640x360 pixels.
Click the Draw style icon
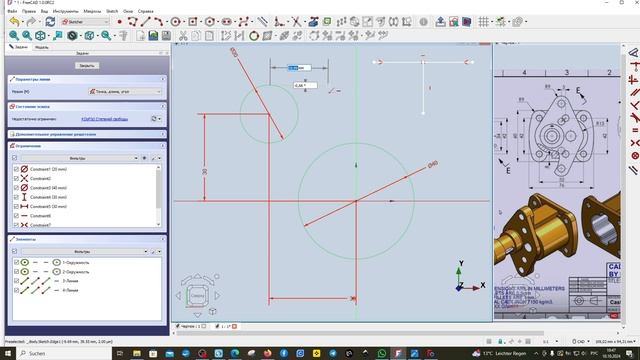tap(72, 36)
